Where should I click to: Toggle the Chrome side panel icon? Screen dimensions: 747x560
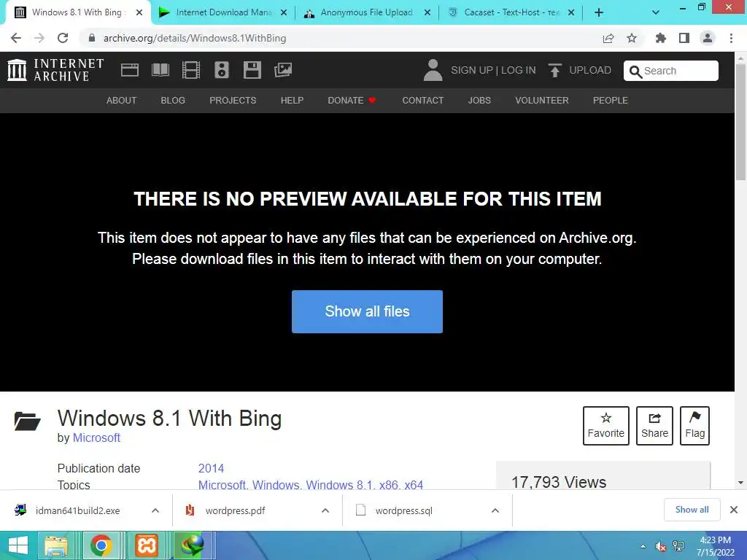tap(684, 38)
